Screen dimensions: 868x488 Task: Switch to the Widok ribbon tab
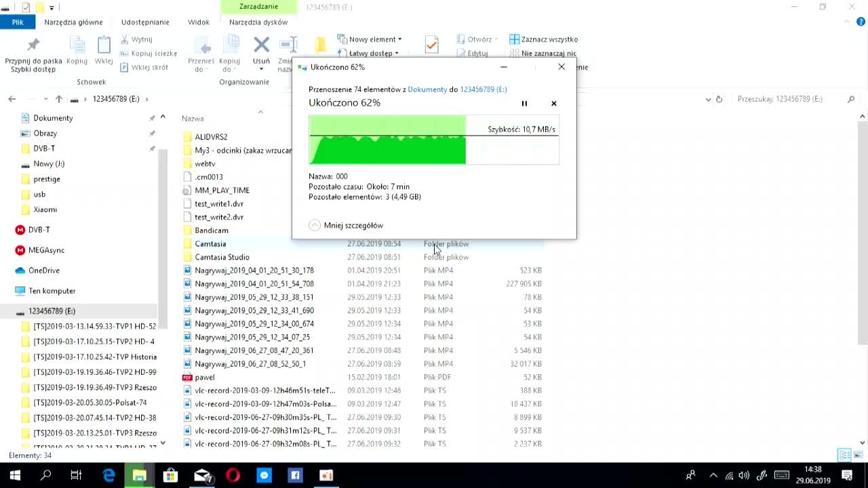199,22
